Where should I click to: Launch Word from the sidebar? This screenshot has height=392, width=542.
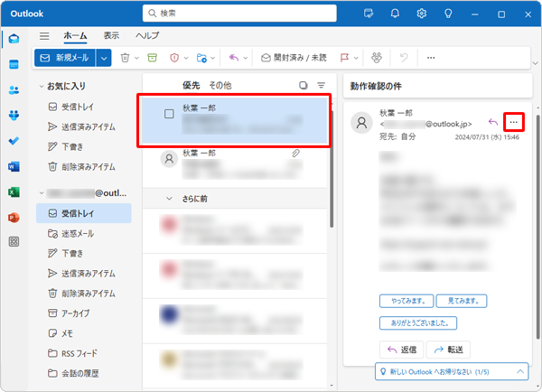click(14, 166)
